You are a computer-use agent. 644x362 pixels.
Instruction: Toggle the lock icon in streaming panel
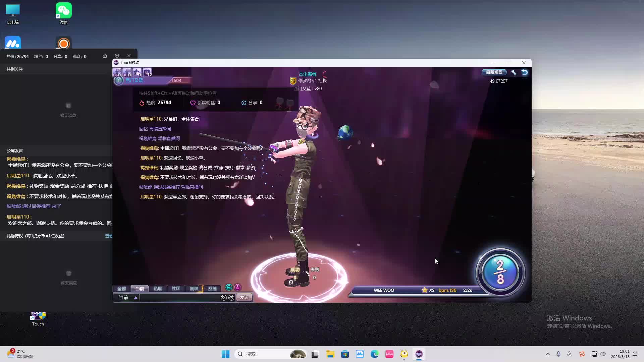tap(105, 56)
